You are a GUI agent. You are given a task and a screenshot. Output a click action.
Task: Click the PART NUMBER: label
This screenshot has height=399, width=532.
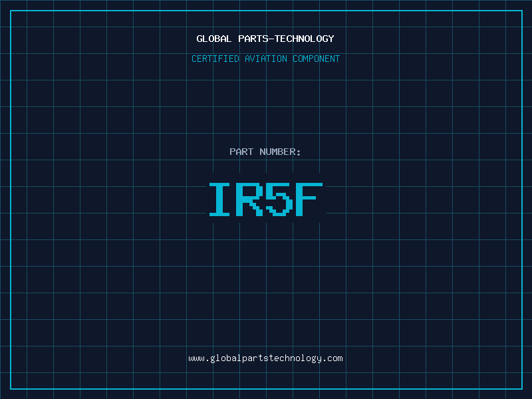tap(265, 152)
